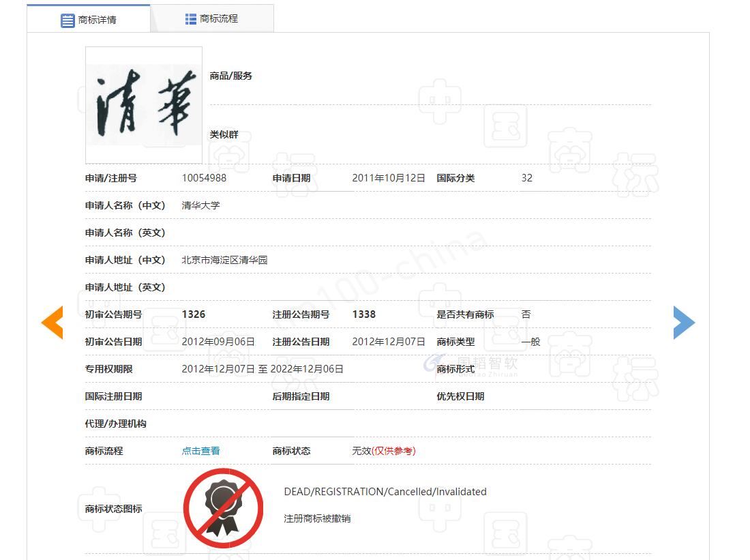Click the 后期指定日期 label
The width and height of the screenshot is (750, 560).
[x=301, y=396]
